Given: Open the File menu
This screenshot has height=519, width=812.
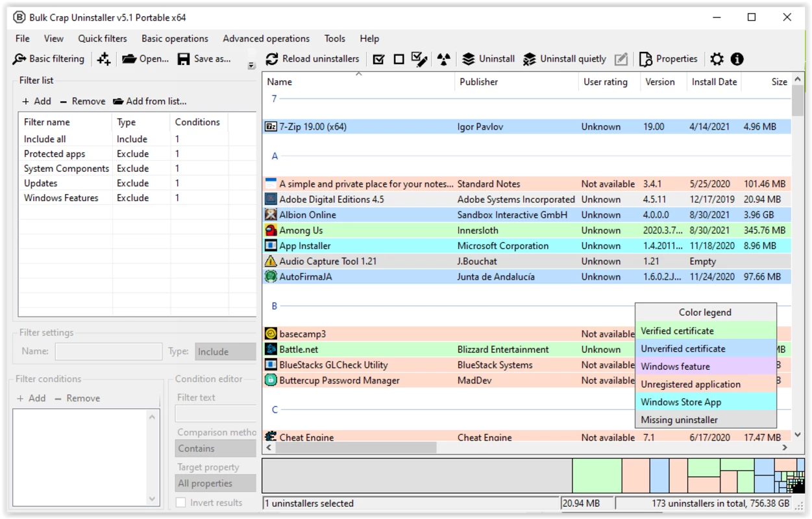Looking at the screenshot, I should click(x=23, y=38).
